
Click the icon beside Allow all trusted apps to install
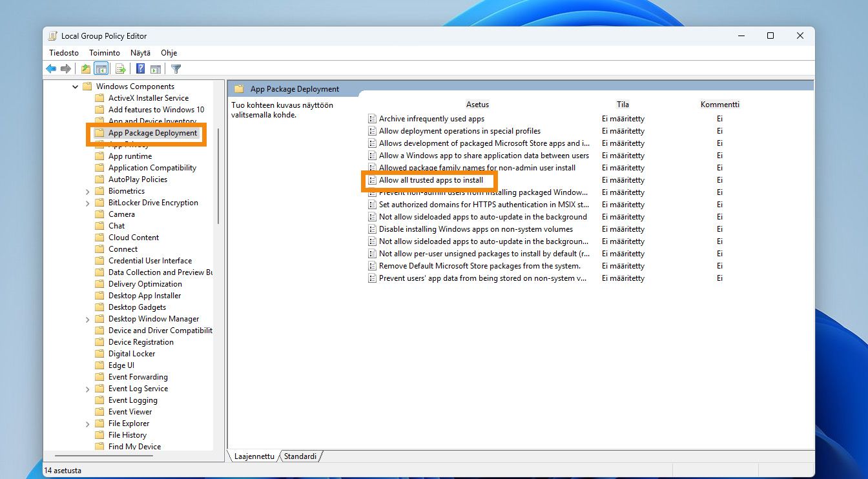pos(372,180)
